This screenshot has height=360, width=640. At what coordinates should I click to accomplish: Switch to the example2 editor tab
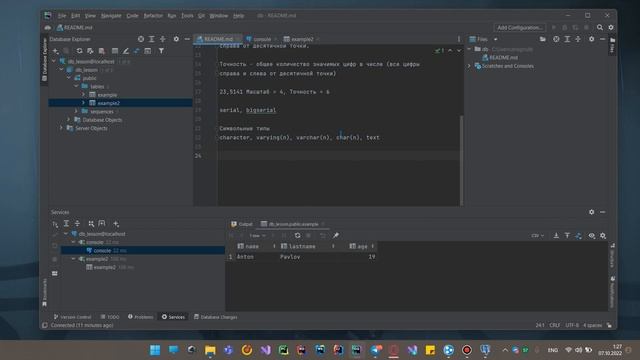pyautogui.click(x=302, y=39)
